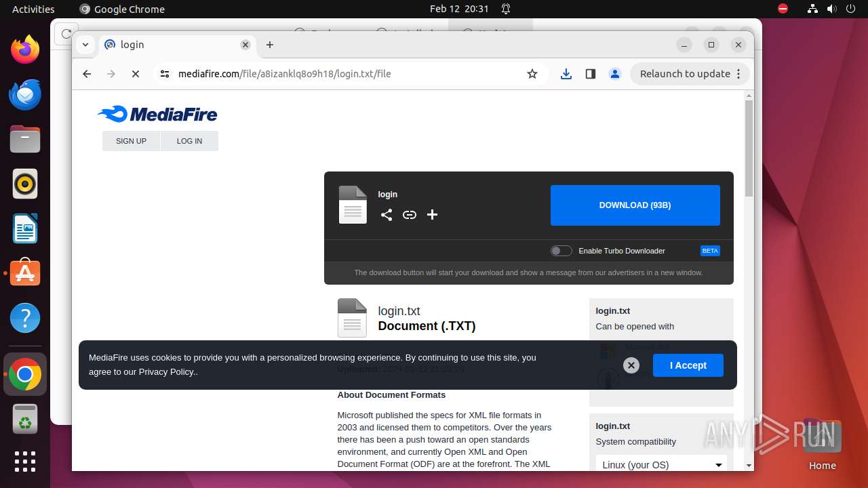The width and height of the screenshot is (868, 488).
Task: Click SIGN UP button
Action: coord(131,141)
